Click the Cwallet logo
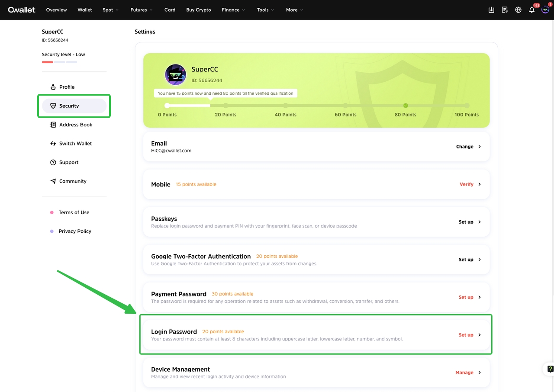 [x=22, y=10]
